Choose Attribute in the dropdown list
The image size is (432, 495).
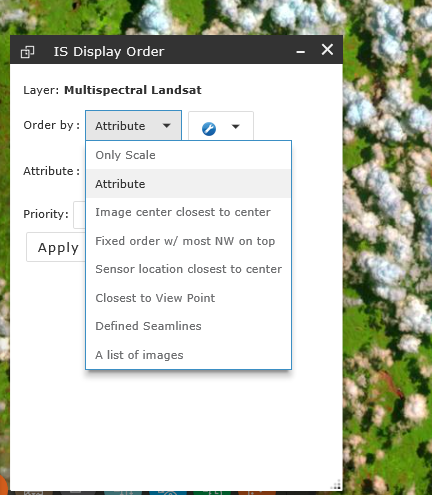[x=188, y=184]
